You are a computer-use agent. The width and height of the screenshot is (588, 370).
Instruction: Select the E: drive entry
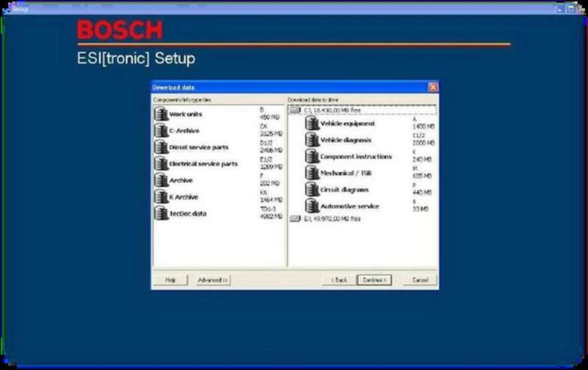pyautogui.click(x=331, y=218)
